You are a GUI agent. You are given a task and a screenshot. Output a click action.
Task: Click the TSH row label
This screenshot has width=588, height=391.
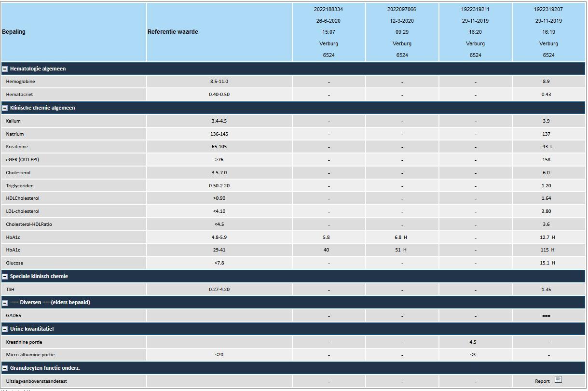tap(11, 290)
